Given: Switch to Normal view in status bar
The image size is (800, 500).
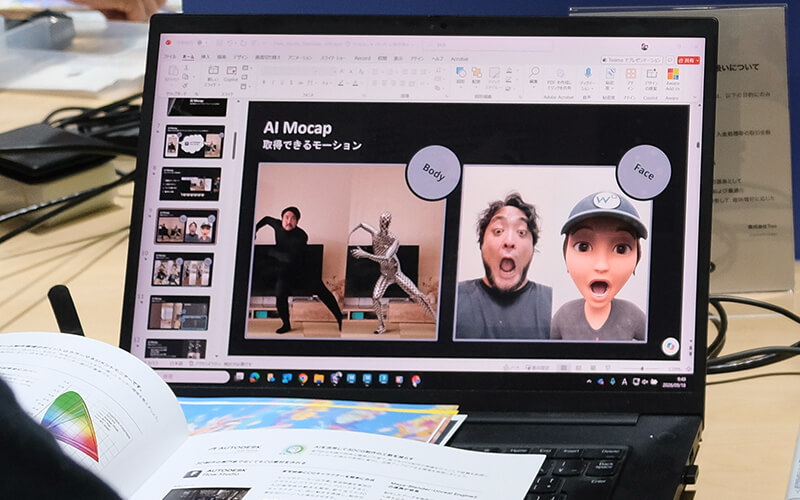Looking at the screenshot, I should click(x=563, y=368).
